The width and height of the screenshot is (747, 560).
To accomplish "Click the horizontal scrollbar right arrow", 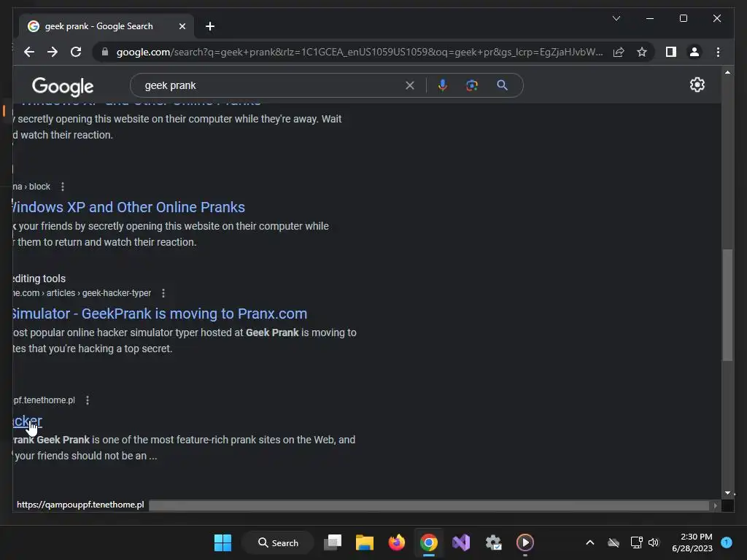I will coord(715,505).
